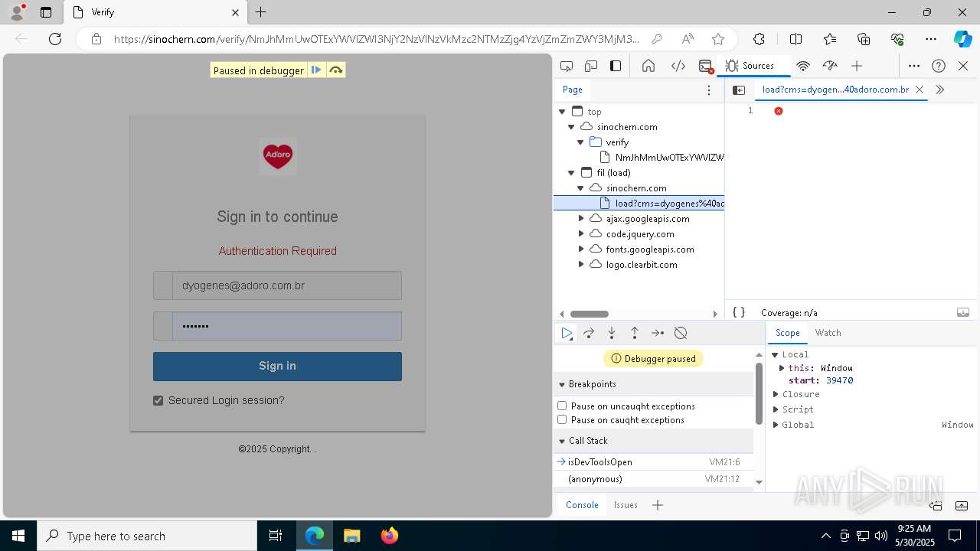The image size is (980, 551).
Task: Select the Scope tab
Action: (787, 333)
